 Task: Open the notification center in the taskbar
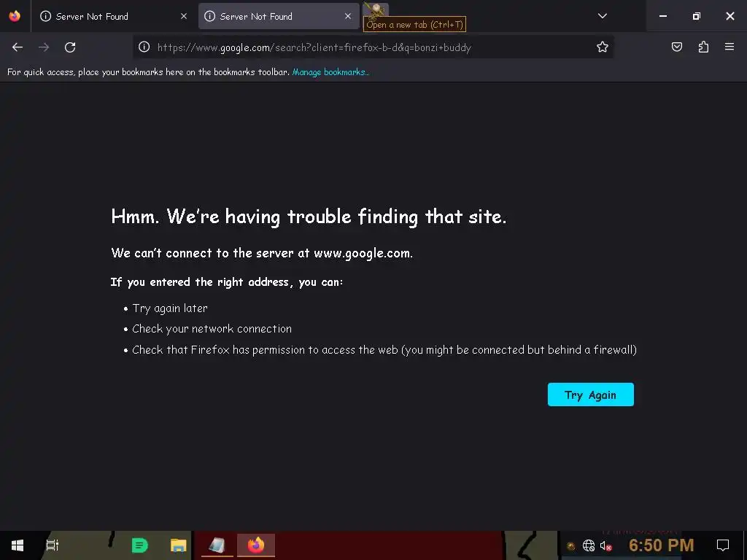tap(723, 545)
